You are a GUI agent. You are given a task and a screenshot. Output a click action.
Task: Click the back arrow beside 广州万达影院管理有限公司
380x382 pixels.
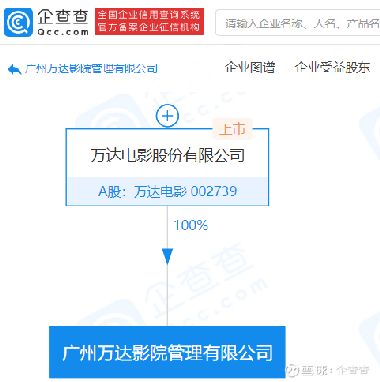(14, 69)
